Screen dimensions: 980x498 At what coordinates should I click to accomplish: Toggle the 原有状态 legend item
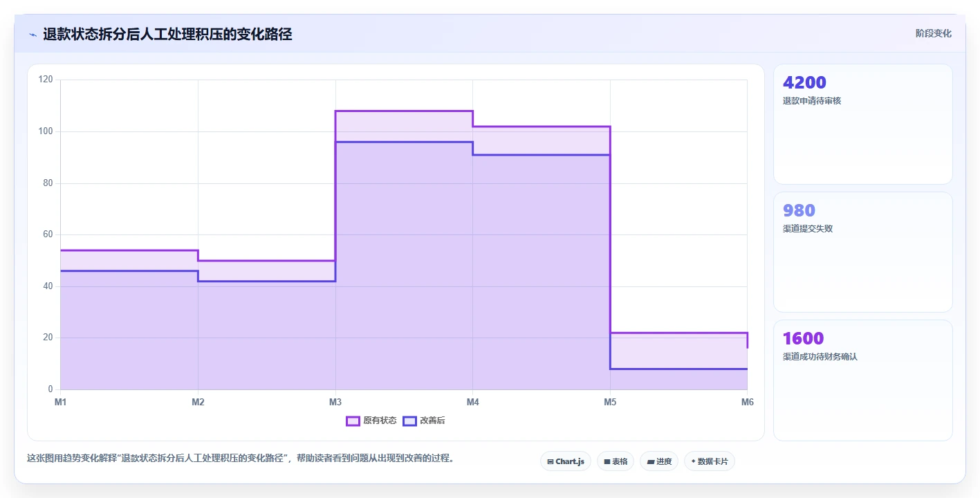[371, 421]
